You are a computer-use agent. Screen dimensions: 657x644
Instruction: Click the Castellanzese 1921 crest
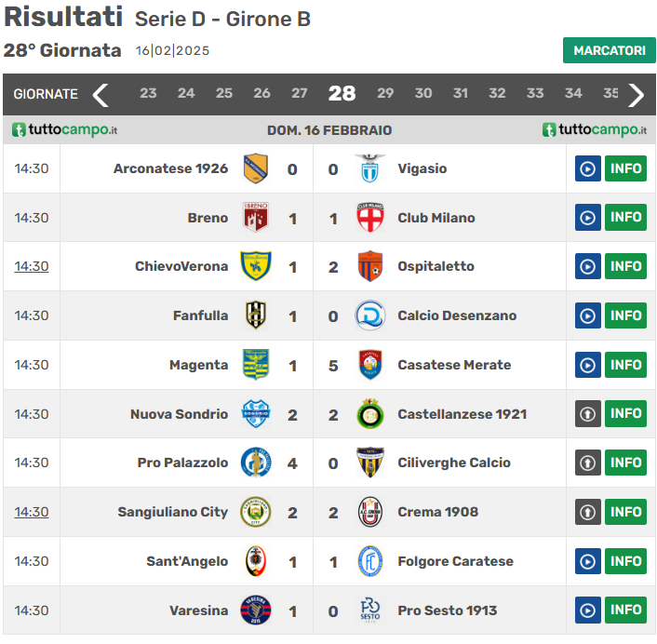(370, 414)
